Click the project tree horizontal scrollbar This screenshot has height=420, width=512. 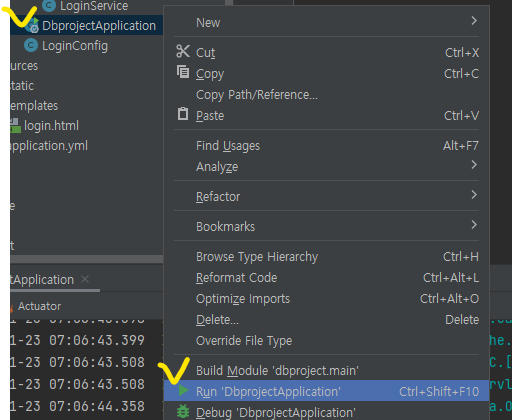tap(87, 259)
